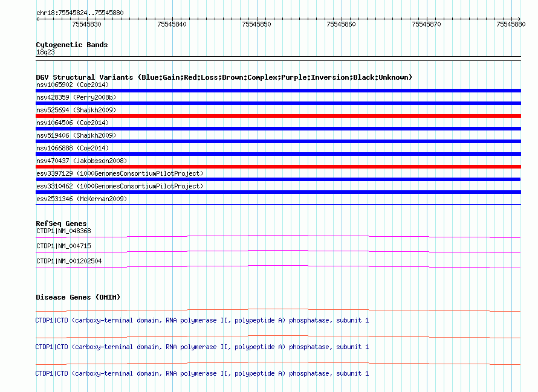Click the red loss bar under nsv470437

tap(278, 167)
